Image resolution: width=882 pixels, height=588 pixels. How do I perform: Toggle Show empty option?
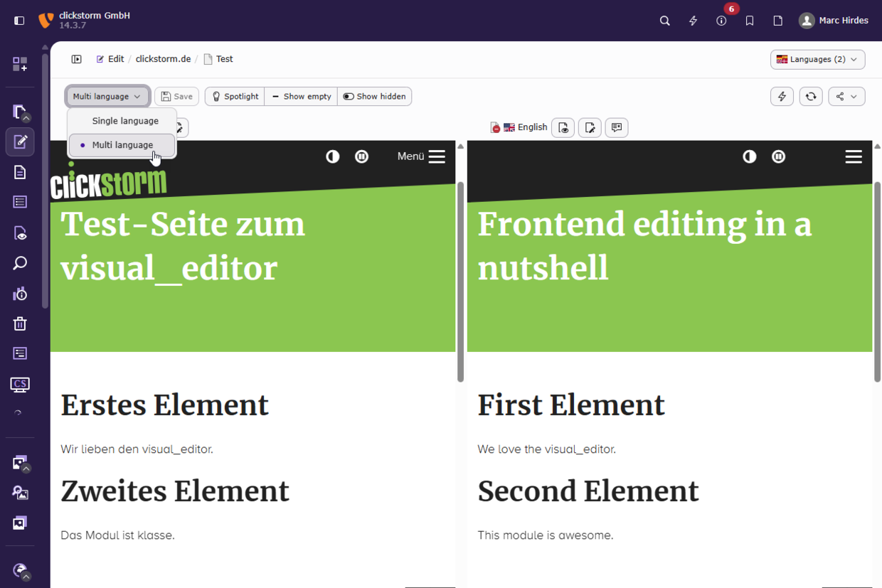tap(301, 96)
